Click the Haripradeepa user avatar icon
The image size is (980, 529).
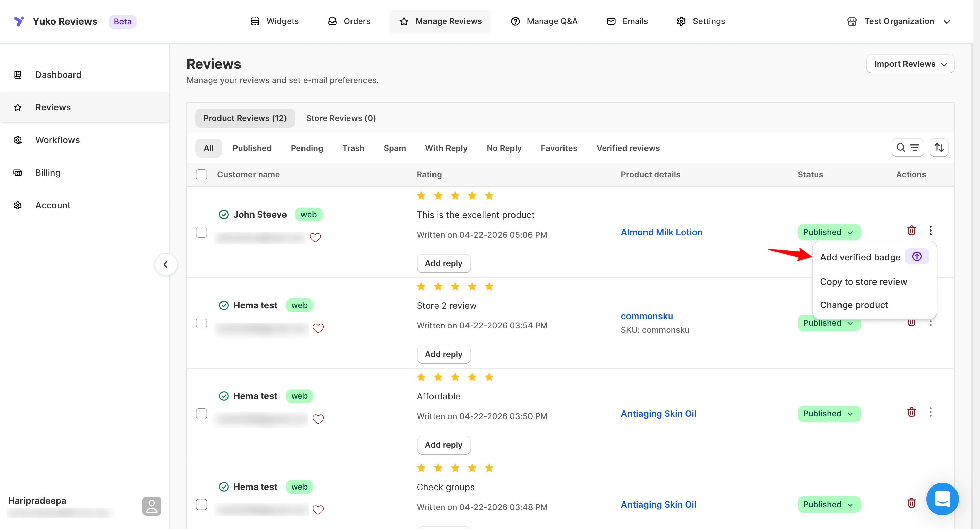point(151,506)
